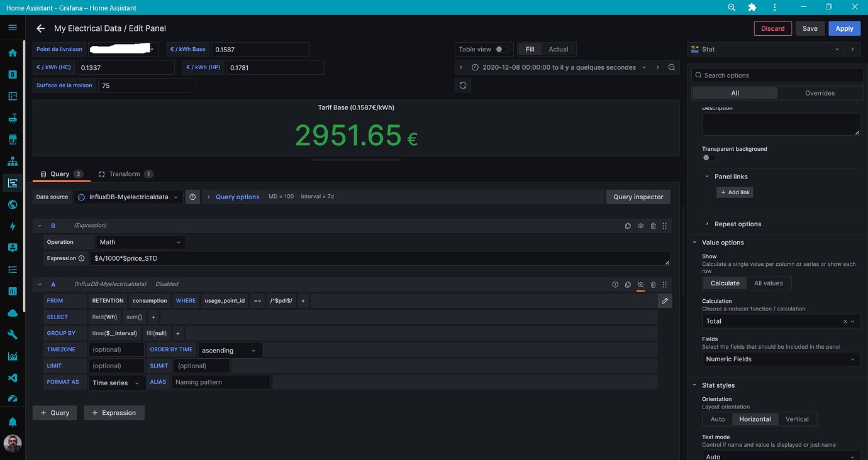Zoom out the time range with magnifier icon

point(672,67)
